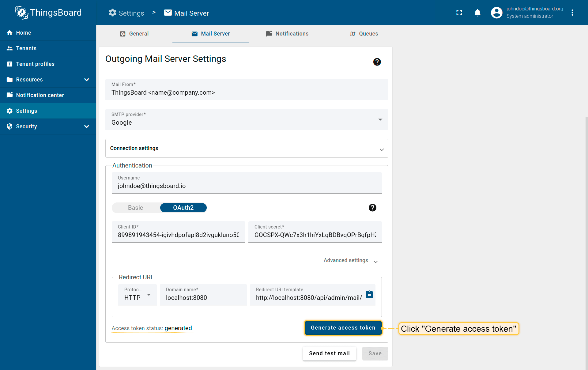
Task: Click the ThingsBoard logo
Action: [x=48, y=13]
